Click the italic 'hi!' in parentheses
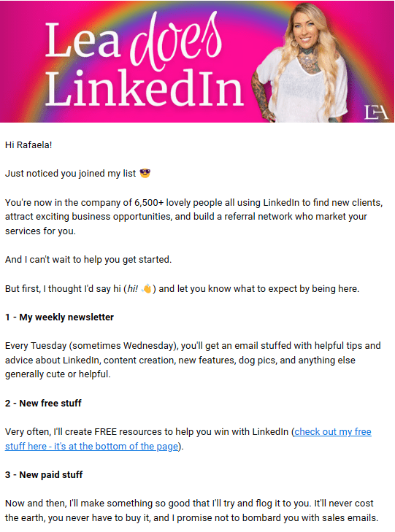The image size is (395, 532). (132, 289)
